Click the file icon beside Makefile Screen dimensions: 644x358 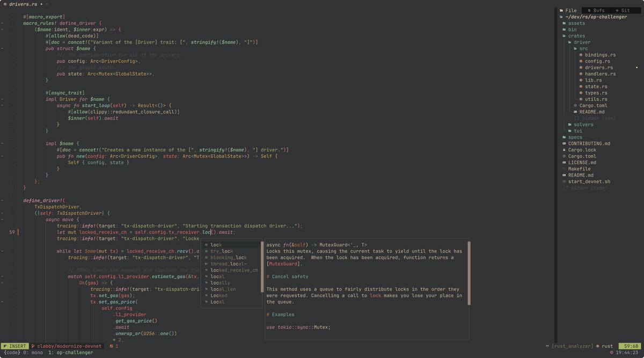tap(564, 169)
